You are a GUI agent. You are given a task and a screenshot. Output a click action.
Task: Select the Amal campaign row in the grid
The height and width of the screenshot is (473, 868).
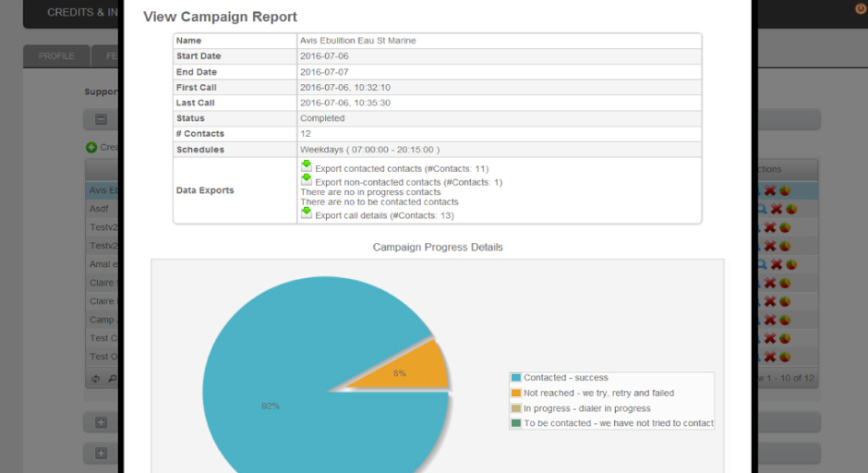click(103, 264)
